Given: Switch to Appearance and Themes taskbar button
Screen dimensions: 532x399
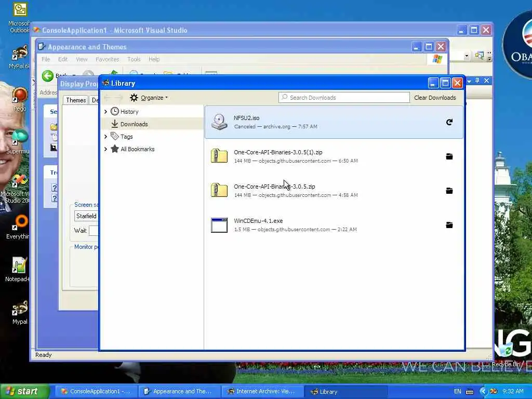Looking at the screenshot, I should 179,392.
